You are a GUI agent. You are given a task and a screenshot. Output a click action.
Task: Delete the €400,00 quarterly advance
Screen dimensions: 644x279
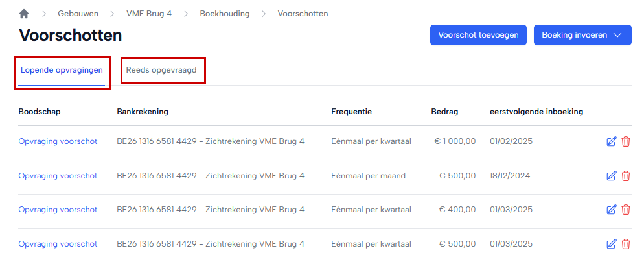pos(626,210)
